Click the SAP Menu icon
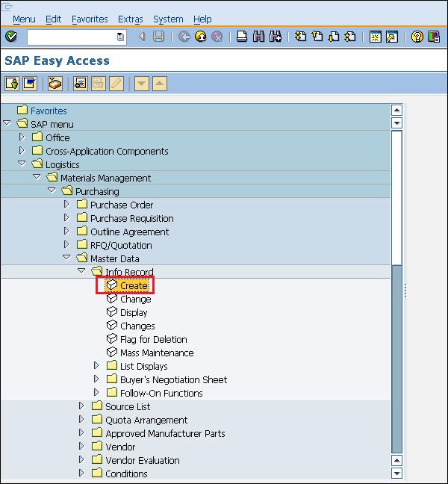 (30, 84)
